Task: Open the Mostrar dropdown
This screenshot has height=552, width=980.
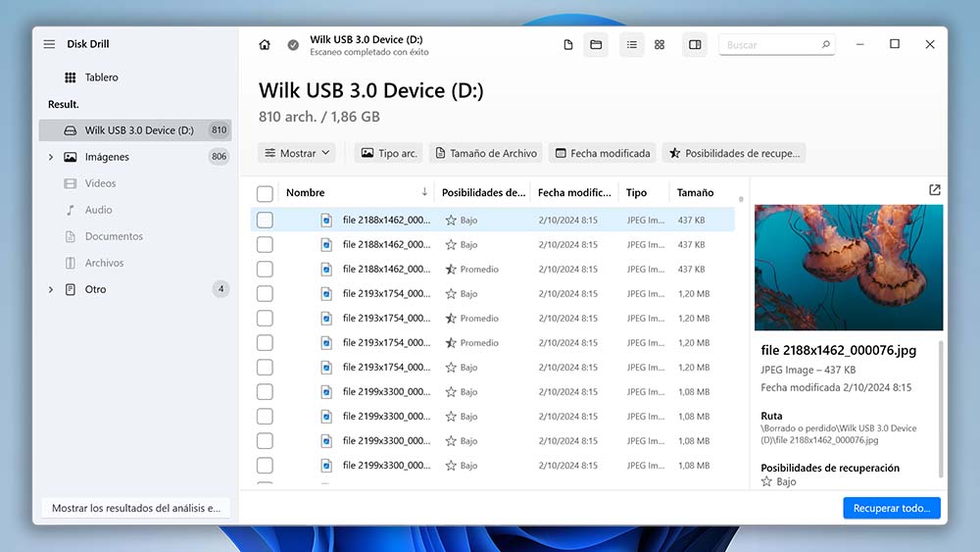Action: (x=297, y=153)
